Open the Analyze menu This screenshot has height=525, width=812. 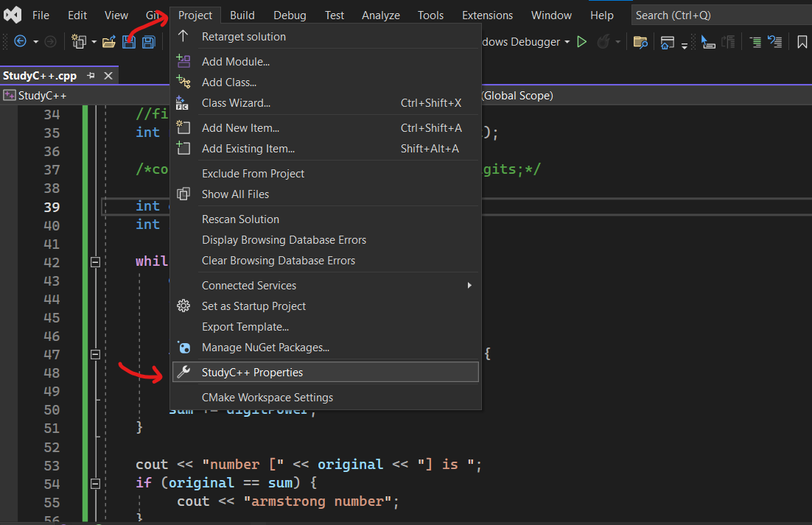(381, 15)
